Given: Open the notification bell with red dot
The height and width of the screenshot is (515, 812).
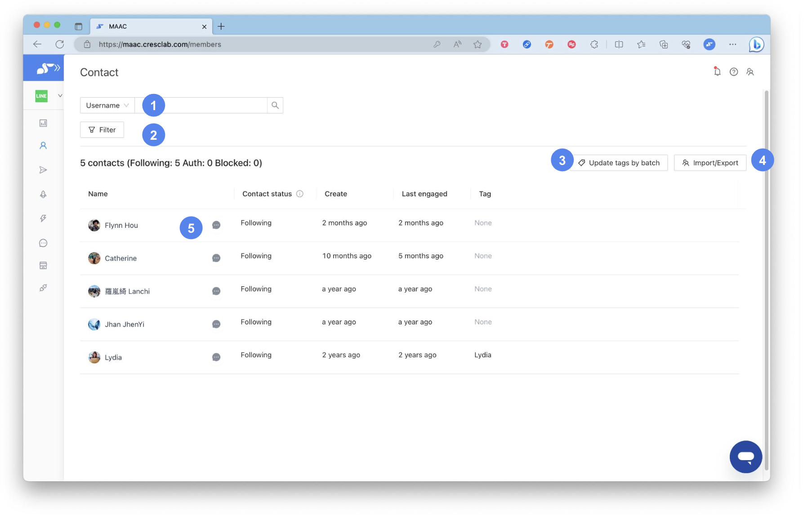Looking at the screenshot, I should (717, 72).
